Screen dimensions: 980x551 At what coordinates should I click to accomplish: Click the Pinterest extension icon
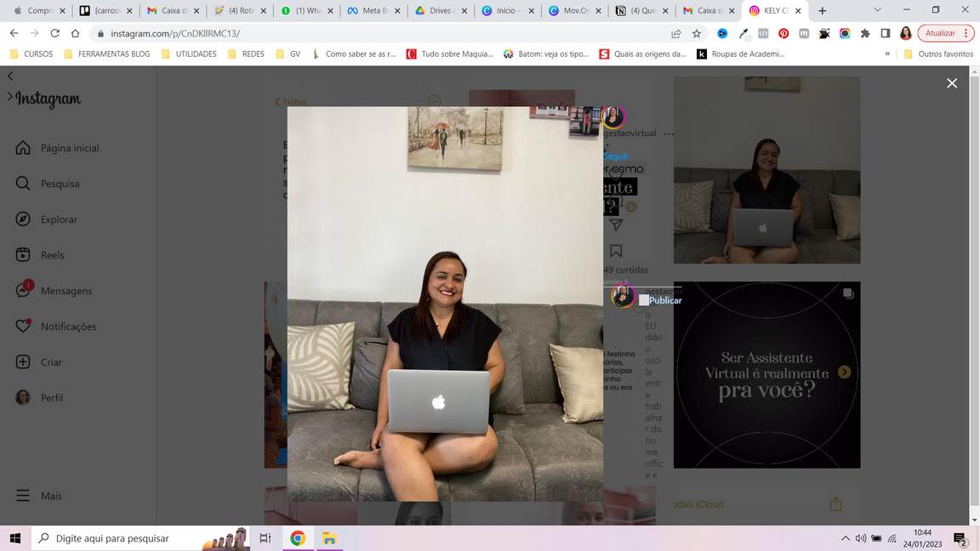[x=783, y=33]
